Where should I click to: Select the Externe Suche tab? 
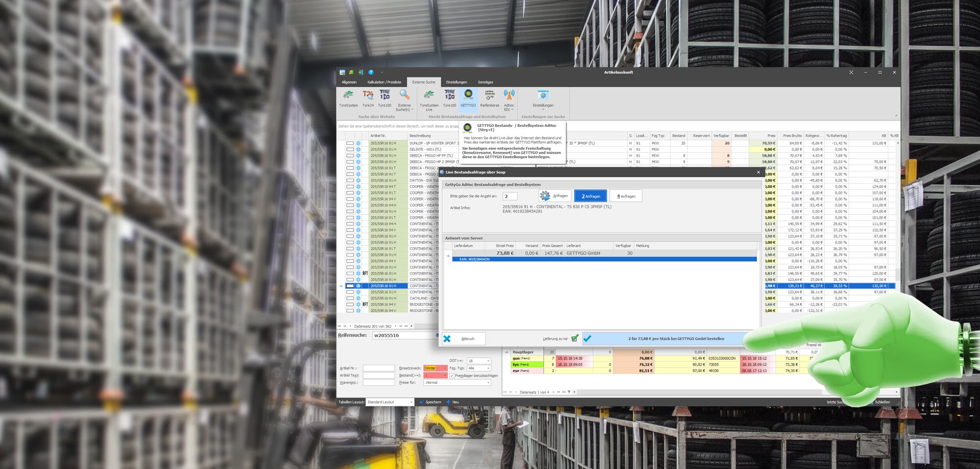[x=424, y=82]
